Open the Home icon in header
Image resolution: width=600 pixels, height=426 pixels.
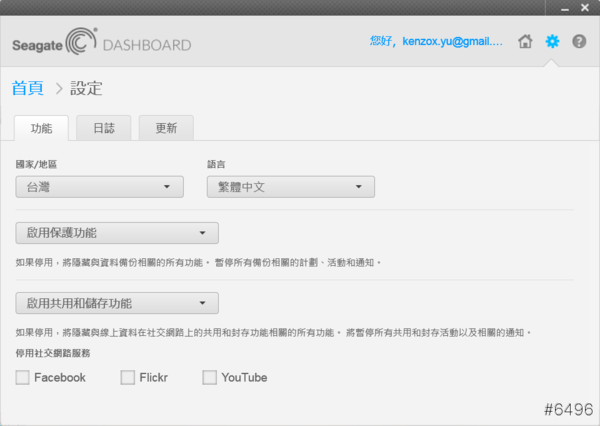[x=525, y=41]
